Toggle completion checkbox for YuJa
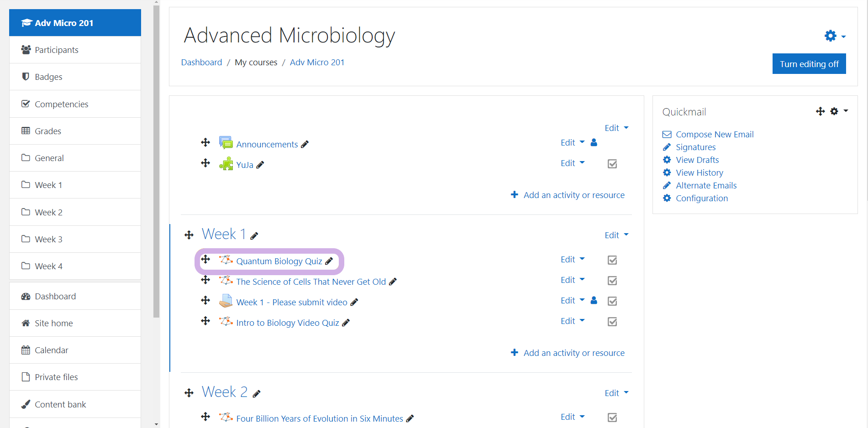868x428 pixels. tap(612, 164)
